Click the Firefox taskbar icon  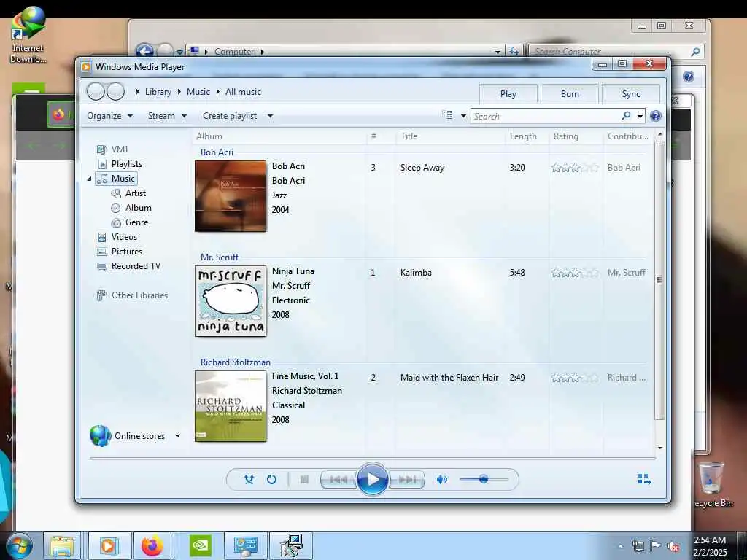[152, 546]
